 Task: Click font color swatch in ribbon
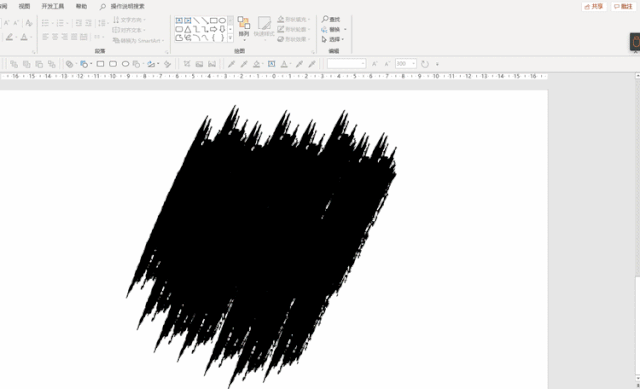(x=24, y=37)
